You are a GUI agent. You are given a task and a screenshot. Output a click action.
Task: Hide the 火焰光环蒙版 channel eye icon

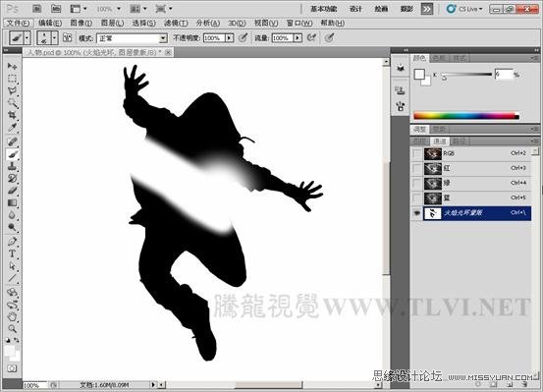[x=417, y=213]
